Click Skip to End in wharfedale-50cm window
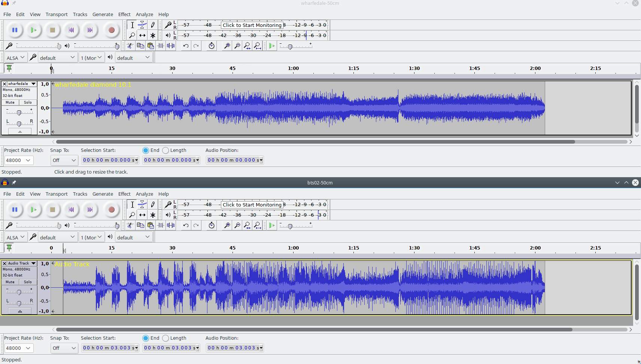This screenshot has width=641, height=364. point(90,30)
